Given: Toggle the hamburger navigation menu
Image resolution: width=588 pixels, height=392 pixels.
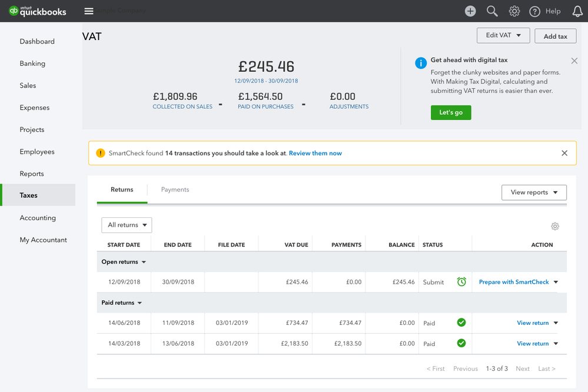Looking at the screenshot, I should point(89,11).
